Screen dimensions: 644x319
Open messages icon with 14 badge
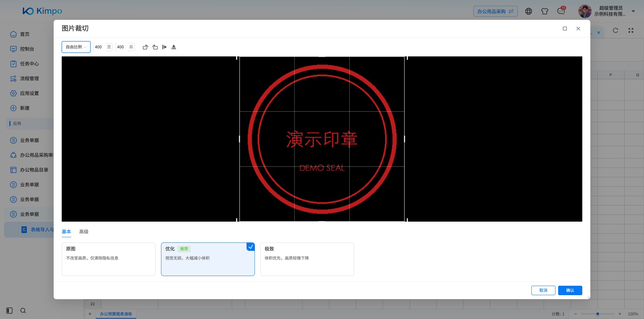561,11
